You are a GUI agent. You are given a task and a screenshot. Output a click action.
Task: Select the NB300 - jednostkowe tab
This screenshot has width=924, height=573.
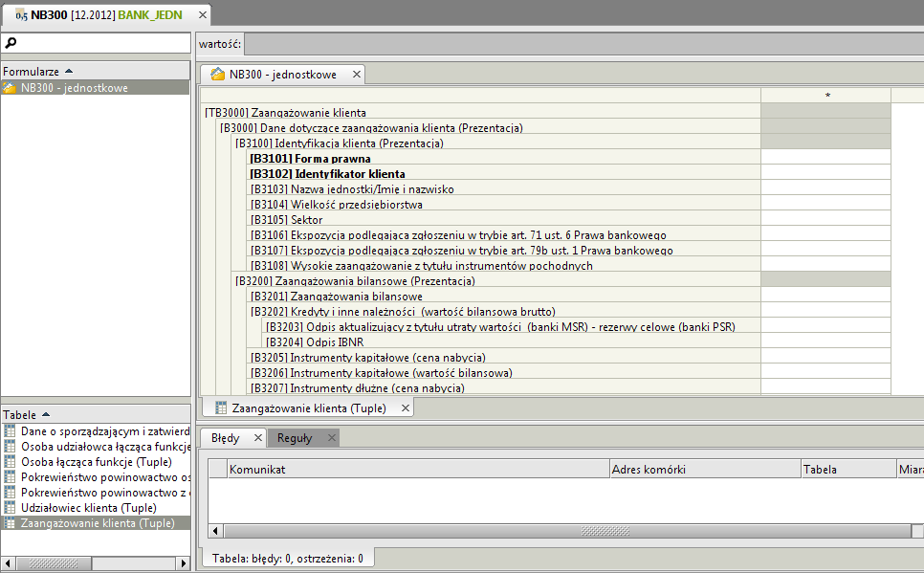[283, 75]
